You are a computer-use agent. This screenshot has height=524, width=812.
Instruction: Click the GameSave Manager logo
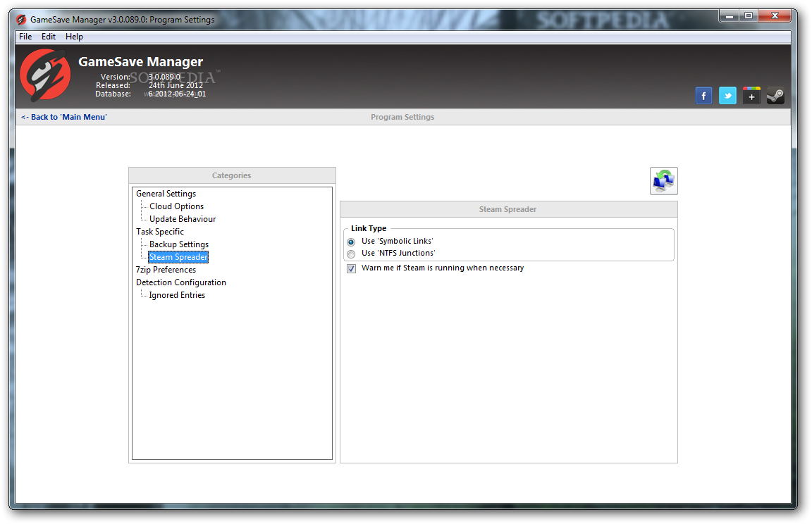tap(45, 75)
